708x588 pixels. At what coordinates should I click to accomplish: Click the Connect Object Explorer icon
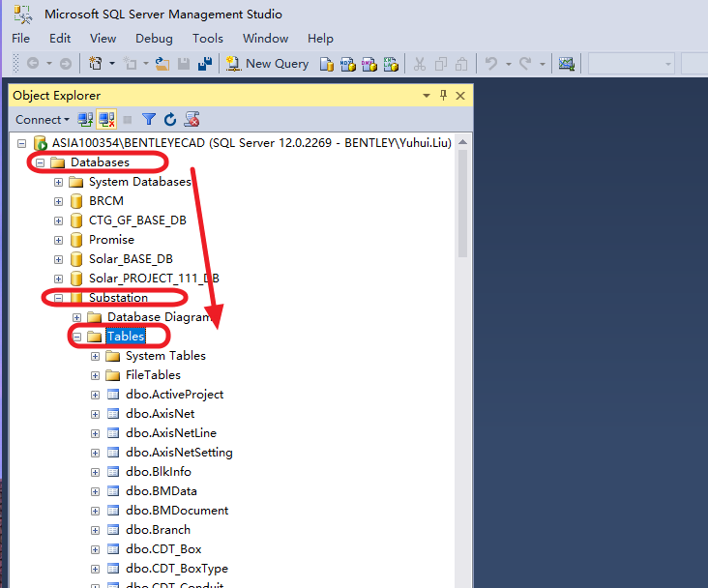[85, 120]
